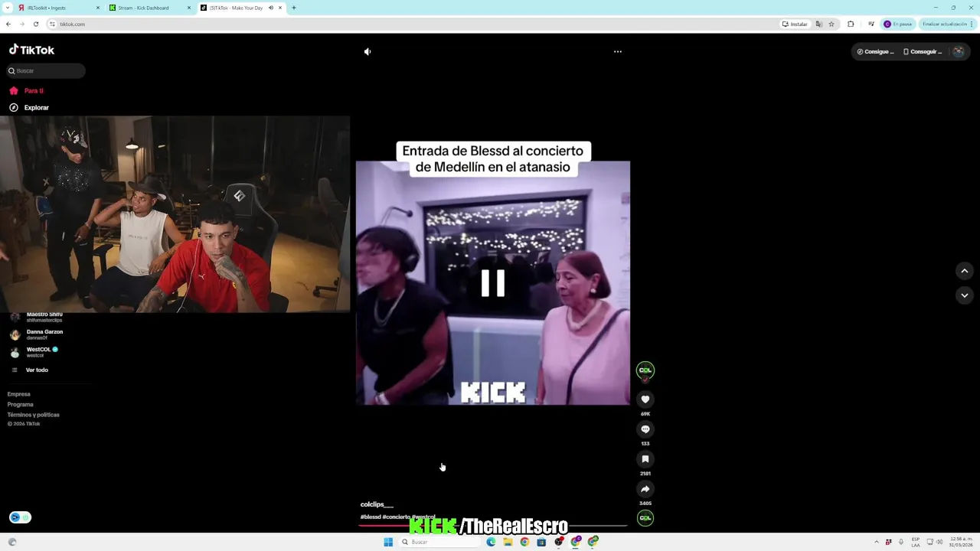Click the En pausa profile button
Viewport: 980px width, 551px height.
tap(898, 24)
